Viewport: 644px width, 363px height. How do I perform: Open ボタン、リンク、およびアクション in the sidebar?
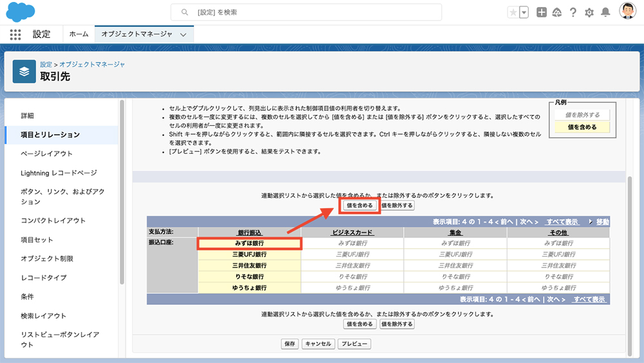click(62, 197)
